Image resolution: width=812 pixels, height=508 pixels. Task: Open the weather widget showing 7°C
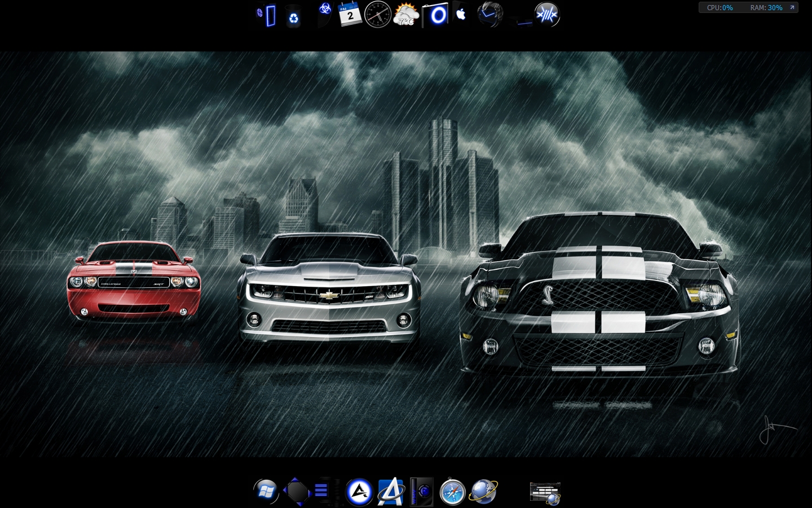point(406,15)
